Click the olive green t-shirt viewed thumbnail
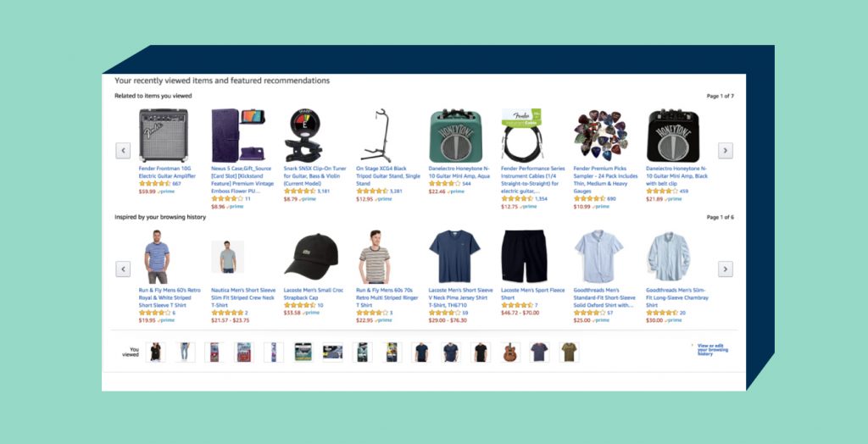This screenshot has height=444, width=868. click(569, 352)
